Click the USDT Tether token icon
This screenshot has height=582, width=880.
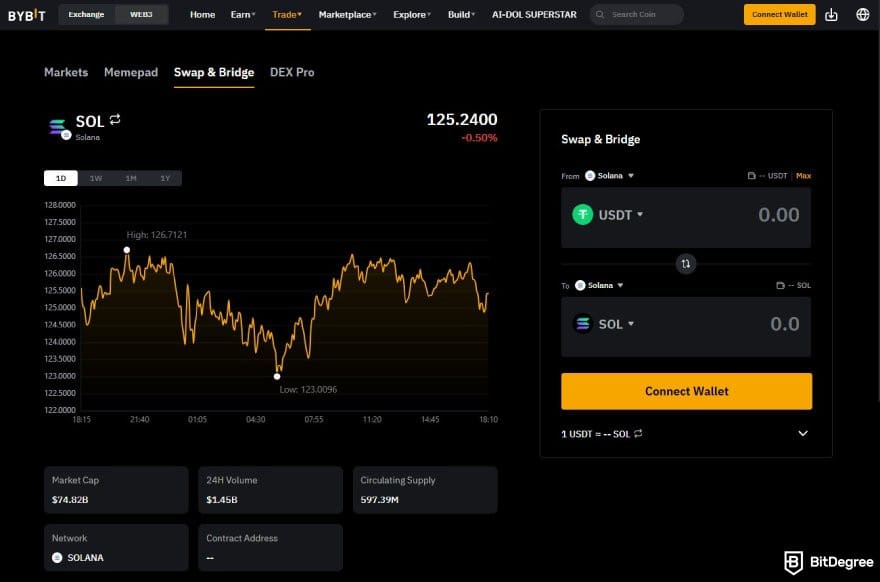click(583, 214)
